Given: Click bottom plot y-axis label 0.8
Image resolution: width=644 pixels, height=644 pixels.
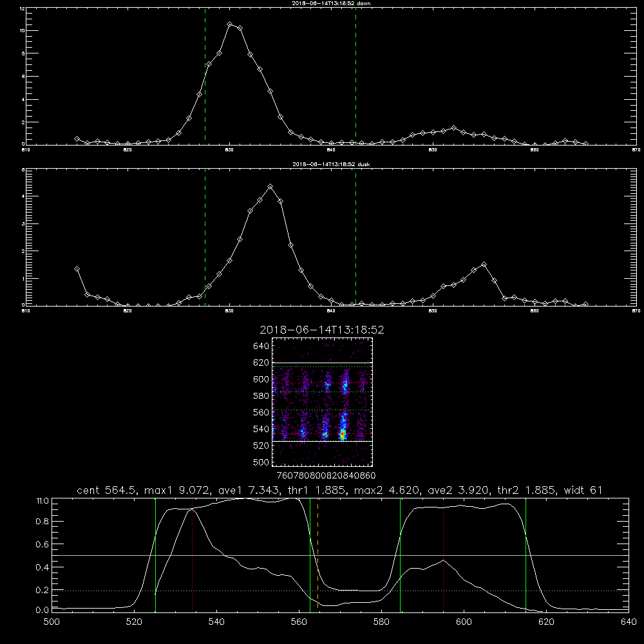Looking at the screenshot, I should click(x=43, y=522).
